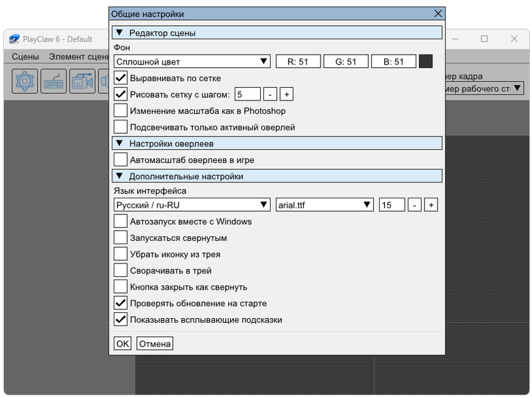Open the dark background color swatch
The height and width of the screenshot is (398, 532).
[x=426, y=61]
